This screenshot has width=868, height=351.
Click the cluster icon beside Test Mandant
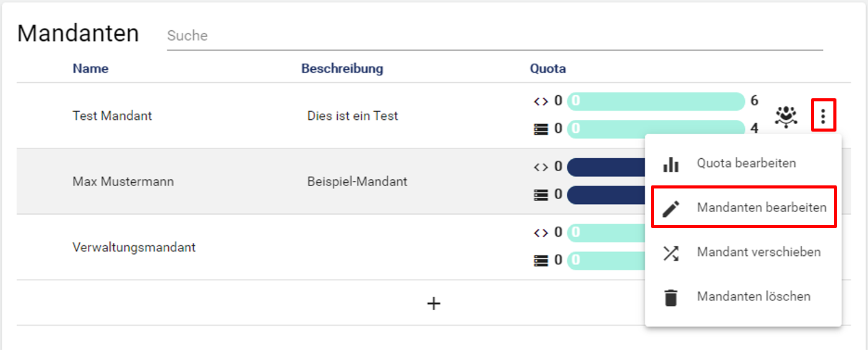coord(786,116)
